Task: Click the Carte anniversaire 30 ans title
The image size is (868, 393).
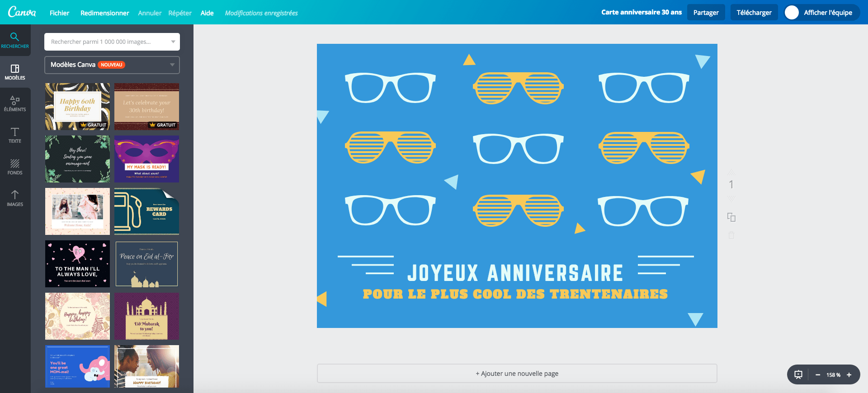Action: (x=641, y=12)
